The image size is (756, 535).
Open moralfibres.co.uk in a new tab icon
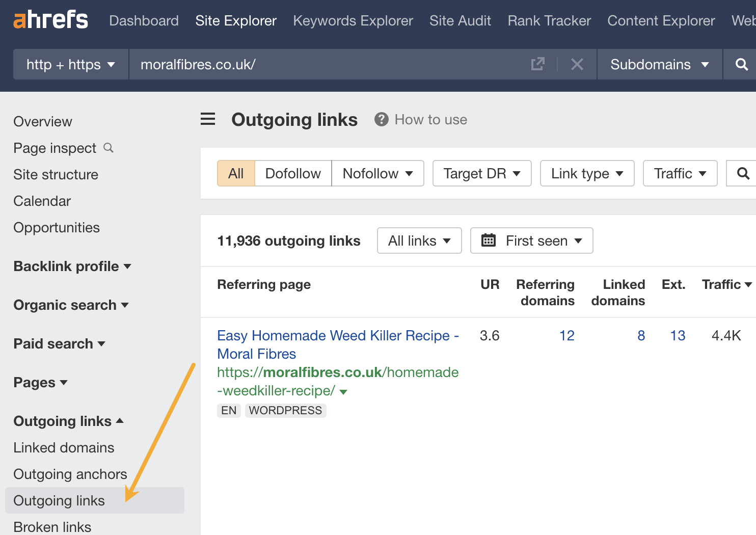(x=537, y=64)
